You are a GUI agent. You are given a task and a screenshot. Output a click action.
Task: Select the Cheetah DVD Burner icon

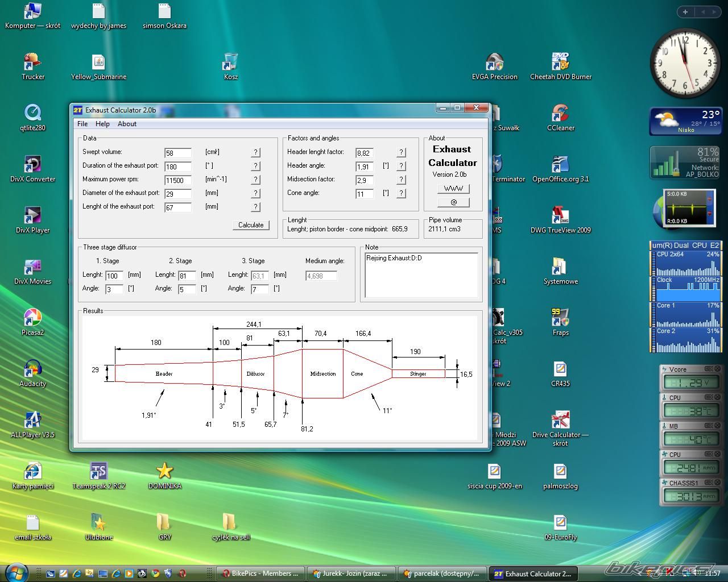(561, 66)
